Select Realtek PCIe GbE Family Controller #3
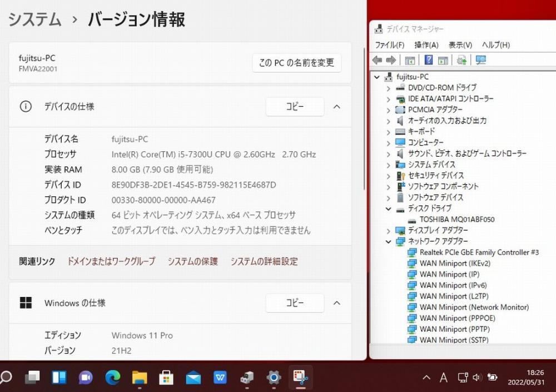 [x=479, y=252]
